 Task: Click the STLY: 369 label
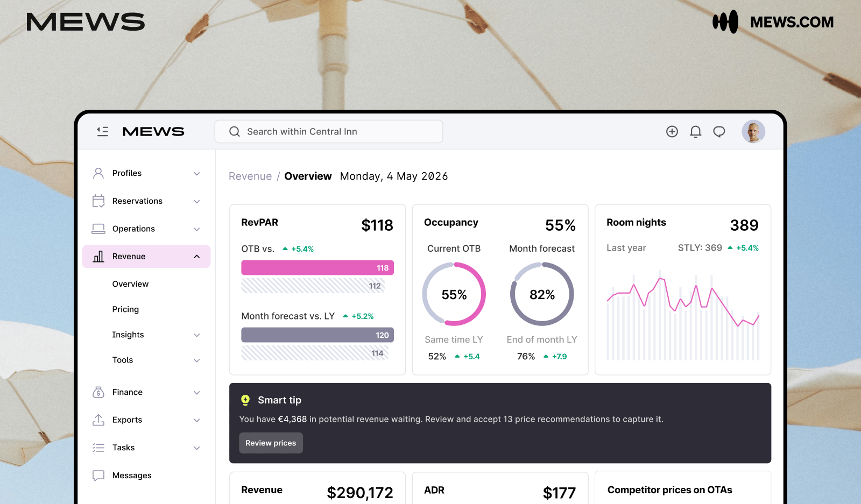click(700, 248)
